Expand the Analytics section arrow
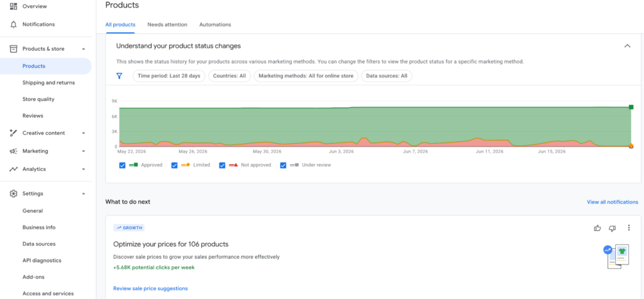The image size is (644, 299). click(x=84, y=169)
